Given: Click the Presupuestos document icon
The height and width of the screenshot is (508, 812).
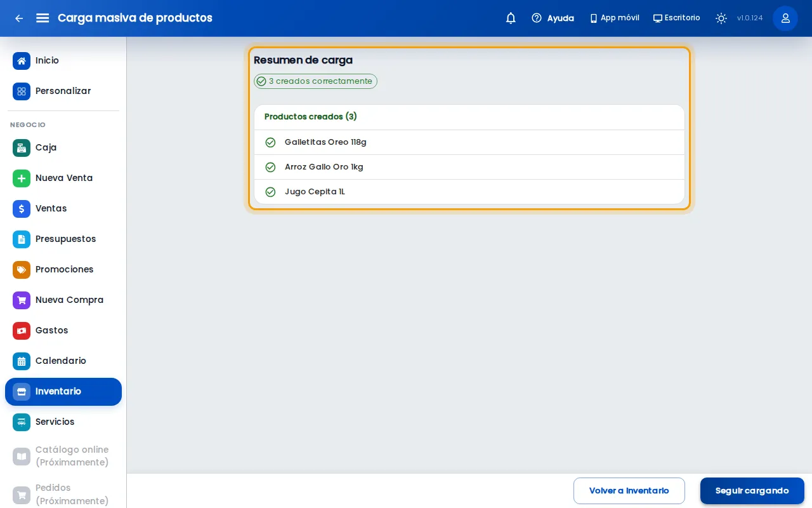Looking at the screenshot, I should tap(22, 239).
